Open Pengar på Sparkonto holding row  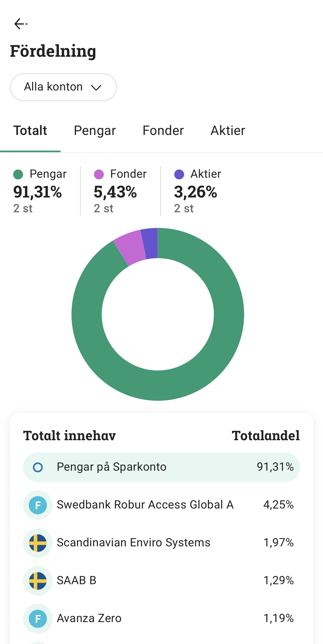[x=161, y=467]
